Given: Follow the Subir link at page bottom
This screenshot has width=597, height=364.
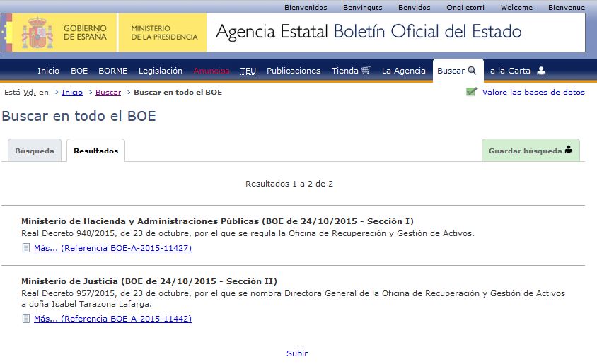Looking at the screenshot, I should coord(297,353).
